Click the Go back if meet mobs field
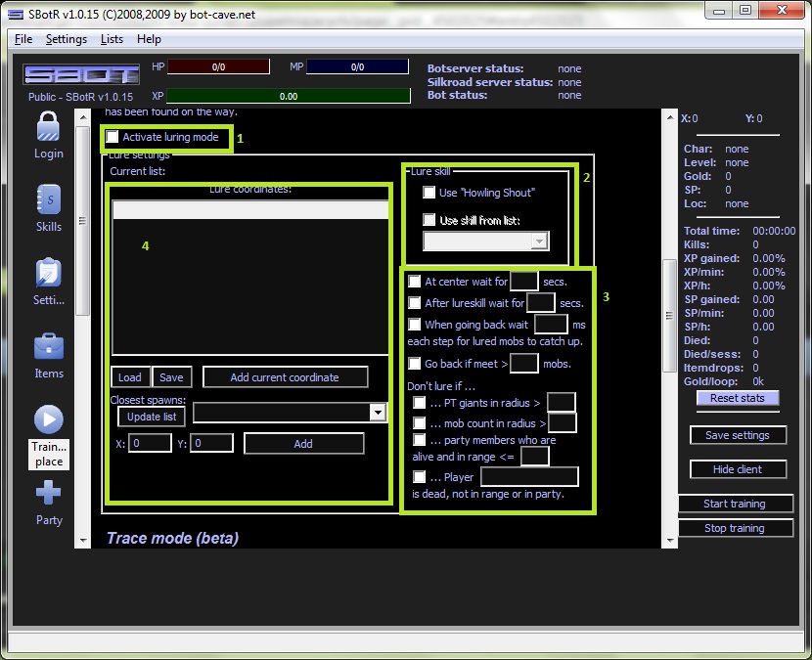Image resolution: width=812 pixels, height=660 pixels. coord(524,364)
